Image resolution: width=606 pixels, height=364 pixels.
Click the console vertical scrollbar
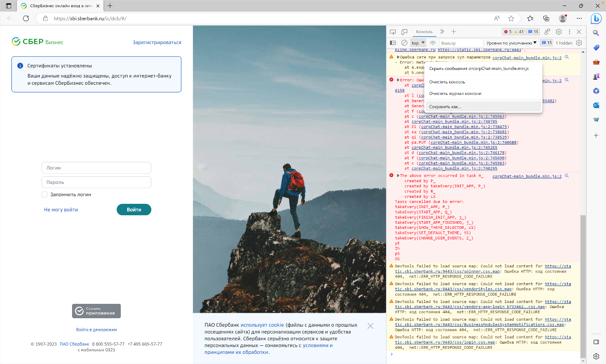pyautogui.click(x=583, y=286)
